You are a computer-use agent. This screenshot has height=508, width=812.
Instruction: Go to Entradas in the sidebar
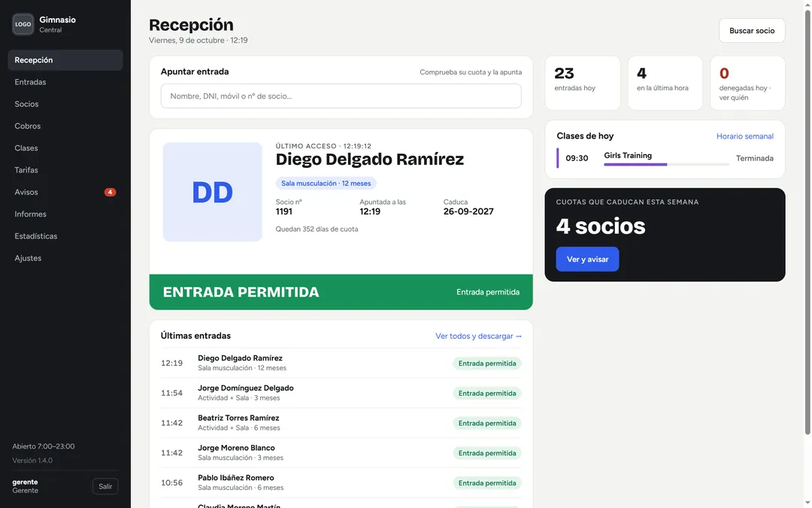point(65,82)
